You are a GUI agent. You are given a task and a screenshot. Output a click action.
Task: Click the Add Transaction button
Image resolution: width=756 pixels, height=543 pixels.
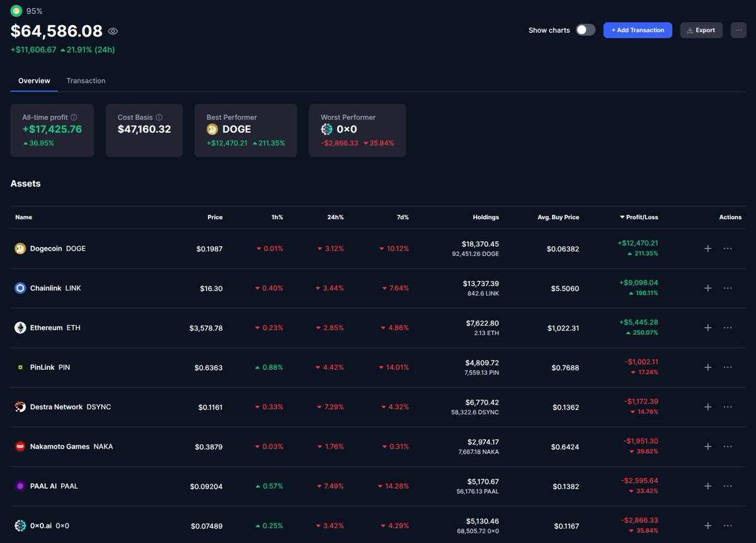coord(638,30)
